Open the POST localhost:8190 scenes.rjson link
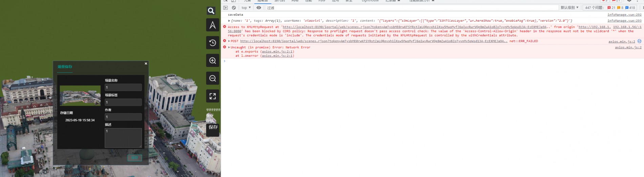The width and height of the screenshot is (644, 177). point(374,41)
